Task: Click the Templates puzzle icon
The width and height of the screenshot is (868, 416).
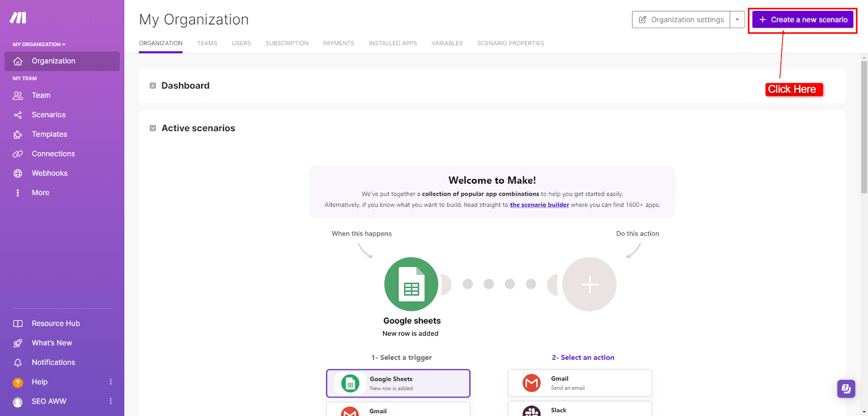Action: click(18, 135)
